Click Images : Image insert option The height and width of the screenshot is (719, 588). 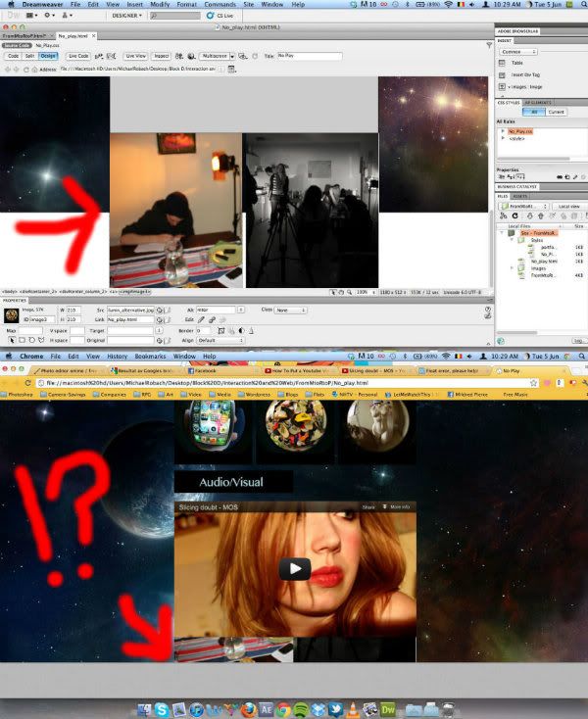click(520, 86)
